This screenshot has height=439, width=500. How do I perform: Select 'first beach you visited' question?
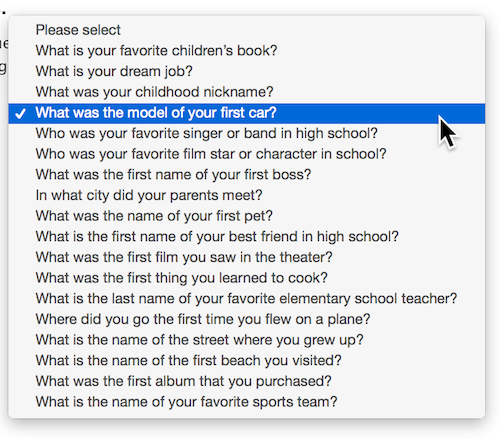coord(247,361)
